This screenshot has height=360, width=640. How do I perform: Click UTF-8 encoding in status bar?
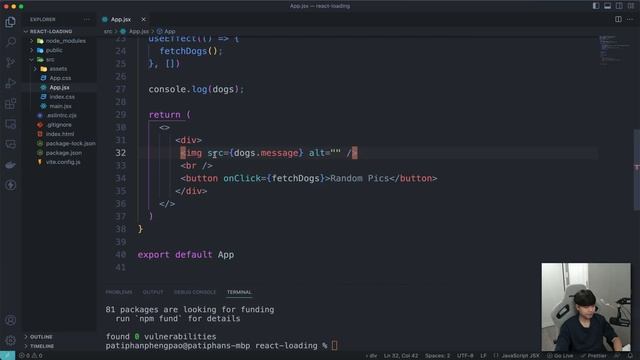[x=465, y=356]
